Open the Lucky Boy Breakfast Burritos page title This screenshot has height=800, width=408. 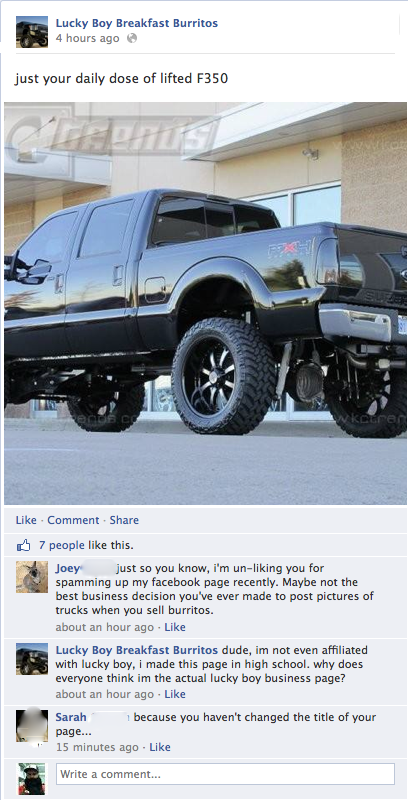click(x=137, y=23)
